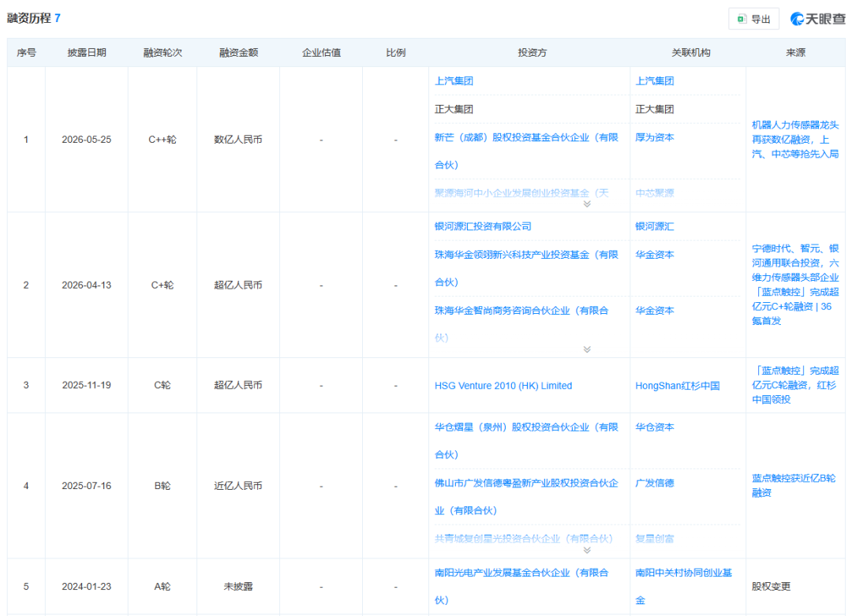Click 正大集团 in 投资方 column

[454, 109]
